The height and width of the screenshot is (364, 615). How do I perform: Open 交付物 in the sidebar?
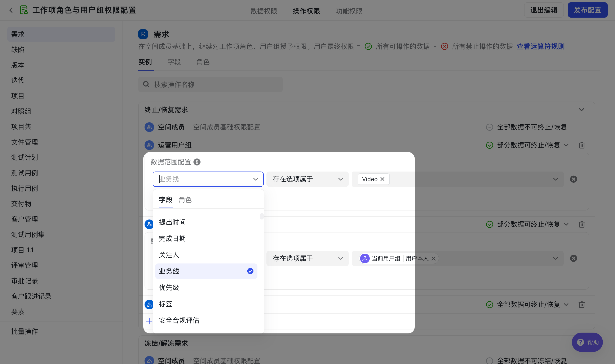click(61, 204)
